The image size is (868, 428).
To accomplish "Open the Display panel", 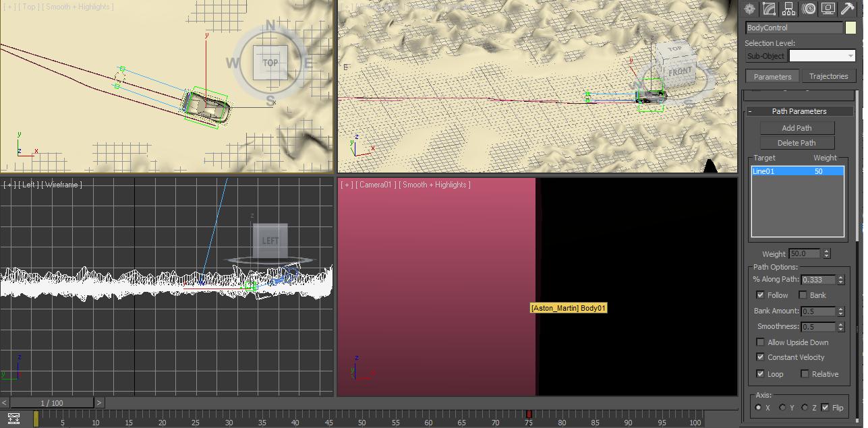I will [x=828, y=9].
